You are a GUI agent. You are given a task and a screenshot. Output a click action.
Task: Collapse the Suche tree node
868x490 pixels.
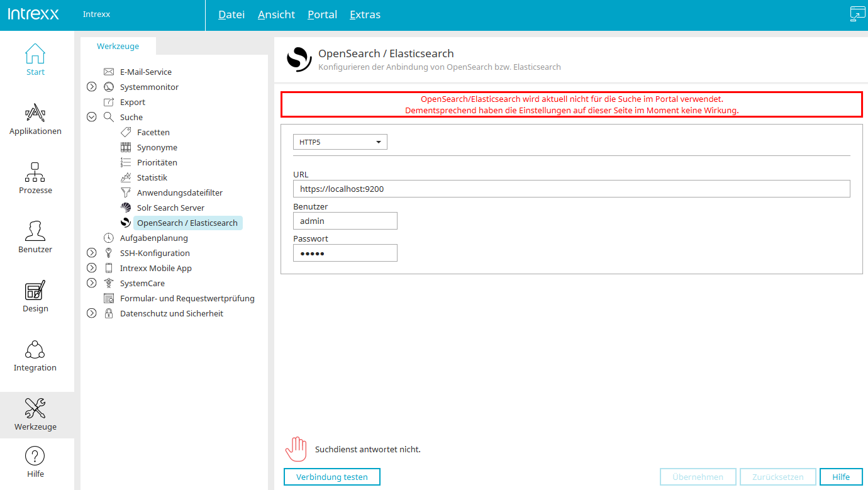click(92, 117)
